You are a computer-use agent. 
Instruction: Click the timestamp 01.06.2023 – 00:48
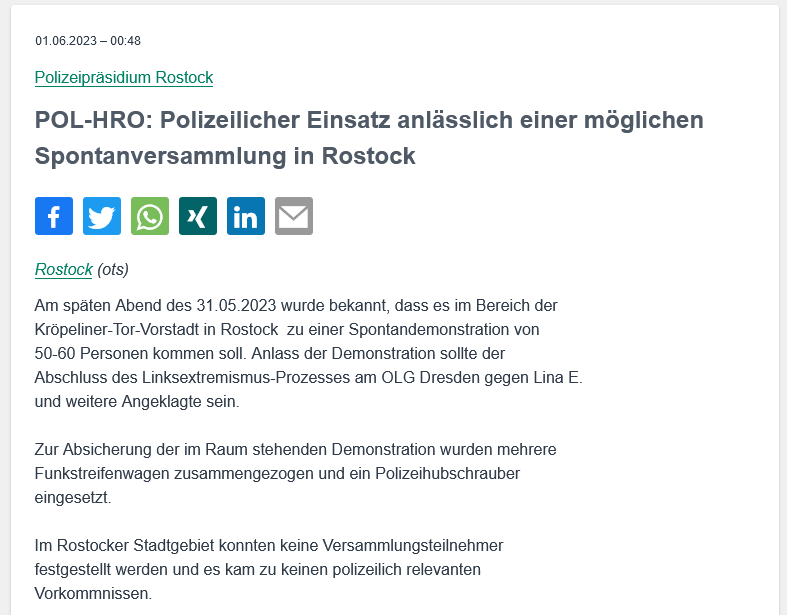(88, 41)
